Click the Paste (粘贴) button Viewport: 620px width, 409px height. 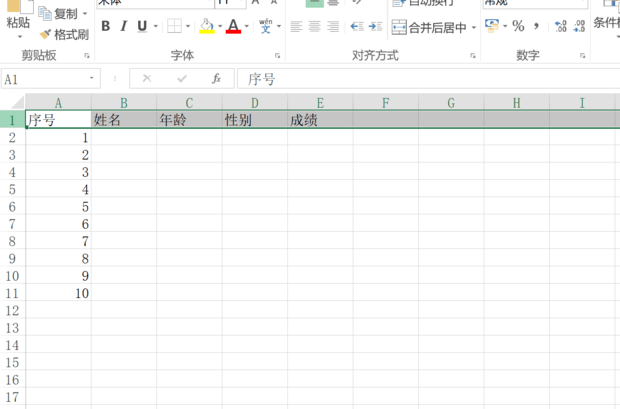tap(18, 22)
